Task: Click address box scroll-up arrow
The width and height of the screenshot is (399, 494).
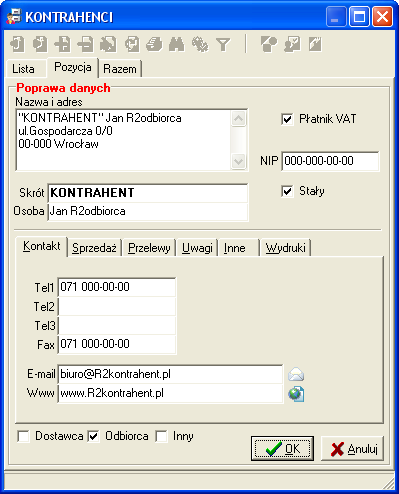Action: [x=238, y=119]
